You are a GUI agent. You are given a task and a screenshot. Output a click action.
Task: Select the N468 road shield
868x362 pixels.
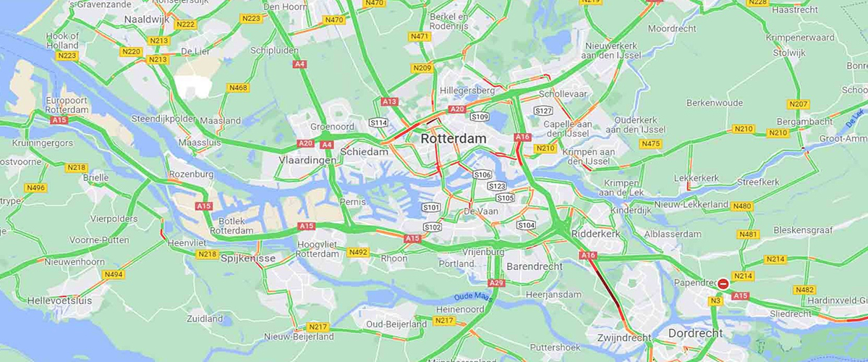point(237,88)
